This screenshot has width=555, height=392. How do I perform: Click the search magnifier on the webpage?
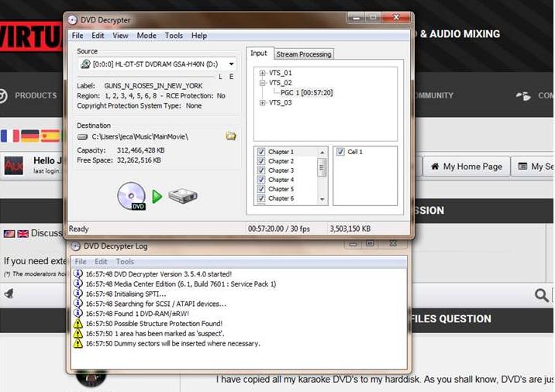point(542,295)
